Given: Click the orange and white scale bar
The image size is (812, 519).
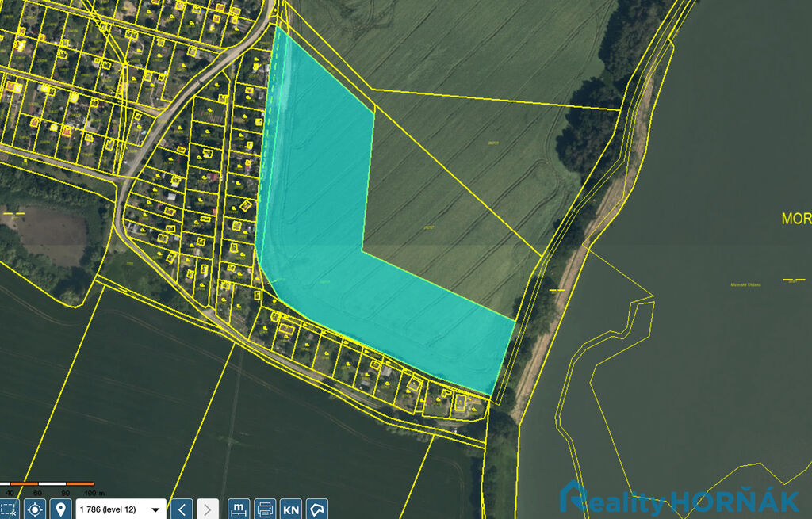Looking at the screenshot, I should (48, 483).
